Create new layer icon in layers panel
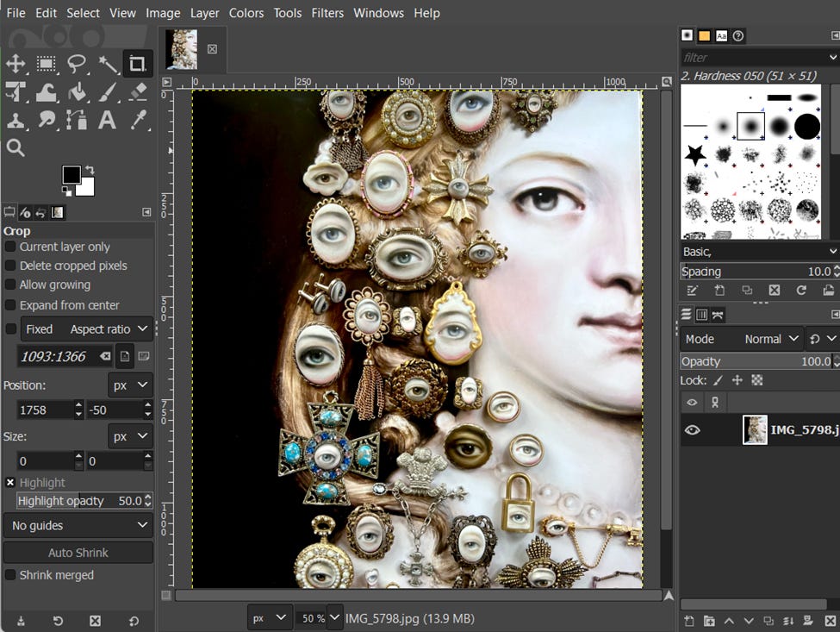 689,621
